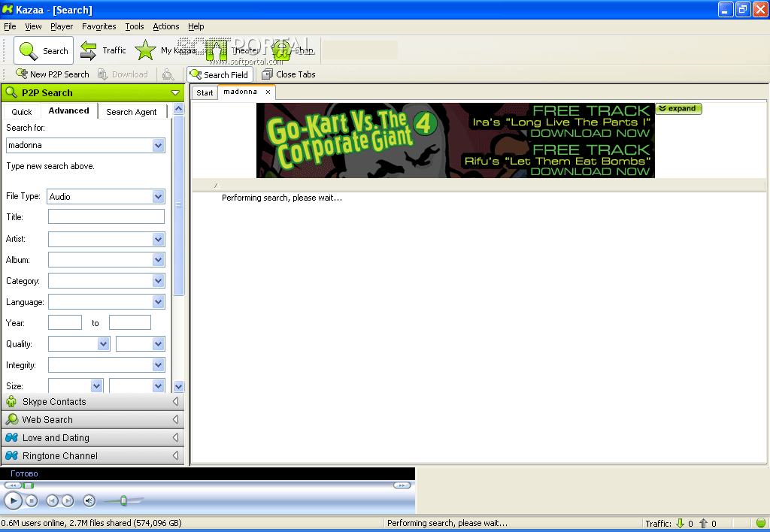Screen dimensions: 770x532
Task: Skip to next track in player
Action: [x=68, y=500]
